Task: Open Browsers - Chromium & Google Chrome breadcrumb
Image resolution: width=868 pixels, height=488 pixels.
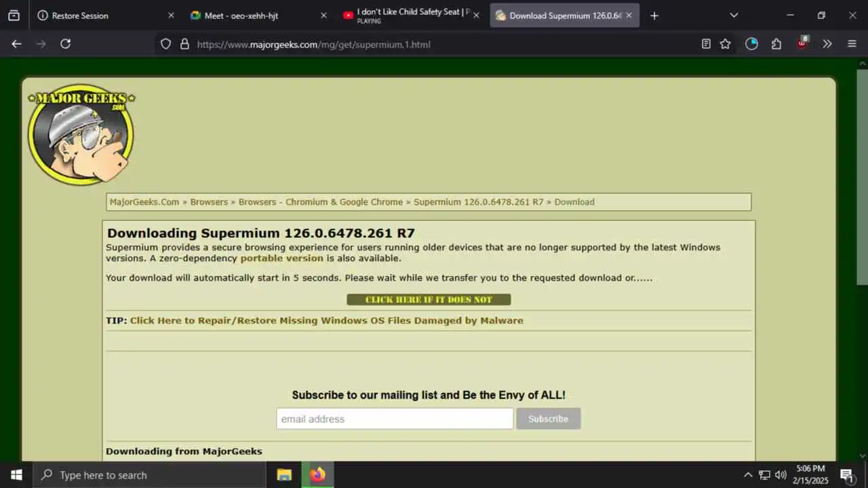Action: [x=321, y=202]
